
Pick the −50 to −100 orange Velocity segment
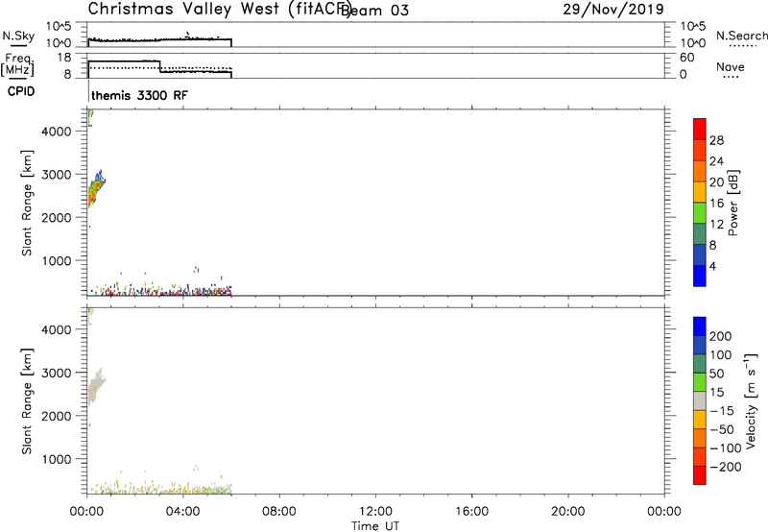(700, 438)
